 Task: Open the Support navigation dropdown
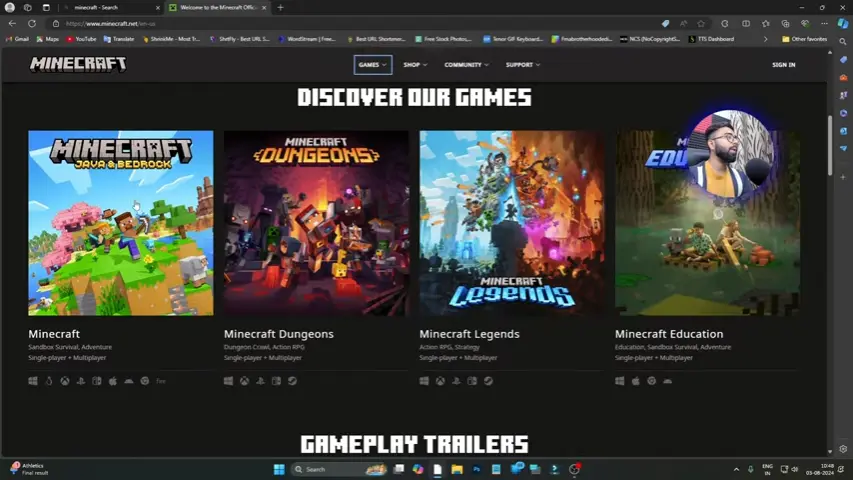523,65
